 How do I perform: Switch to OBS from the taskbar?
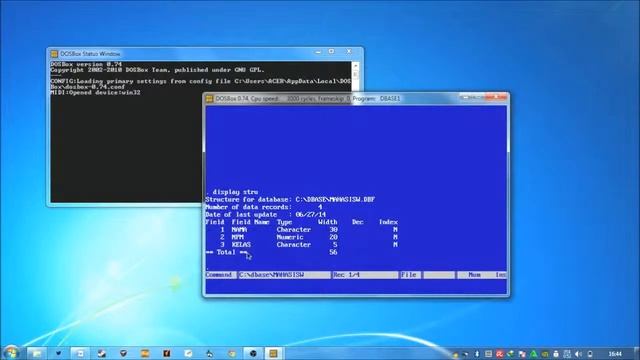[253, 353]
